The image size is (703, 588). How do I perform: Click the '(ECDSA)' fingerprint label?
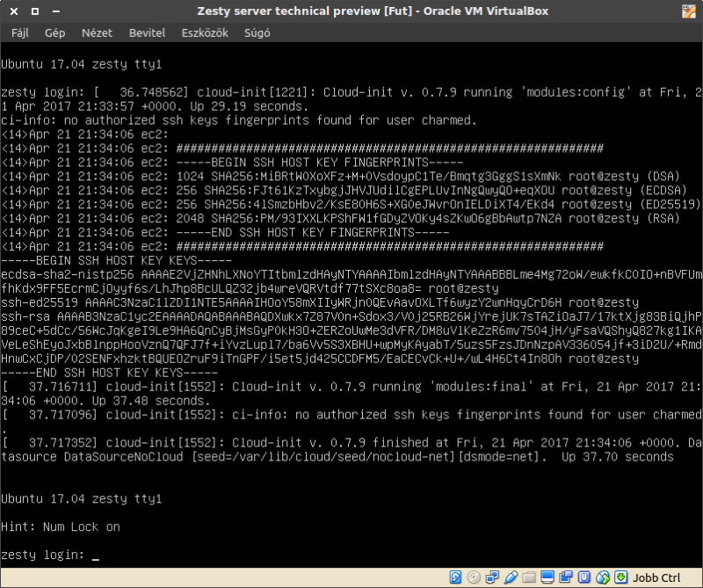[x=663, y=190]
